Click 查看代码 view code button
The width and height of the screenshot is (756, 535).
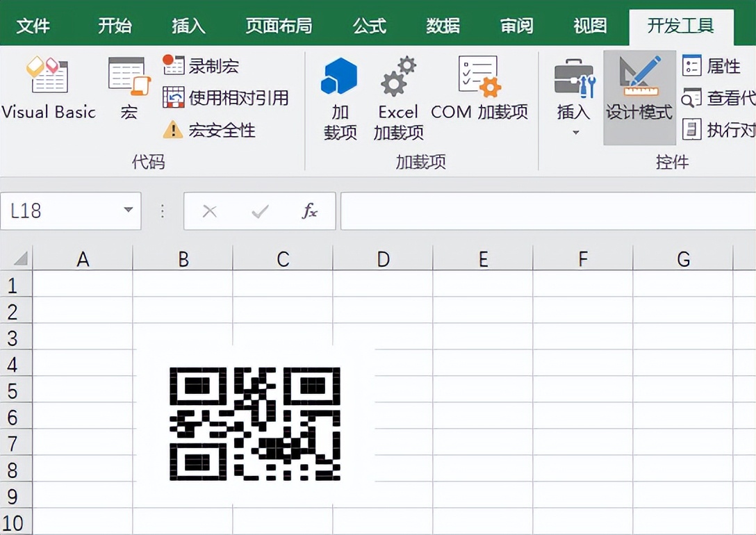(718, 99)
